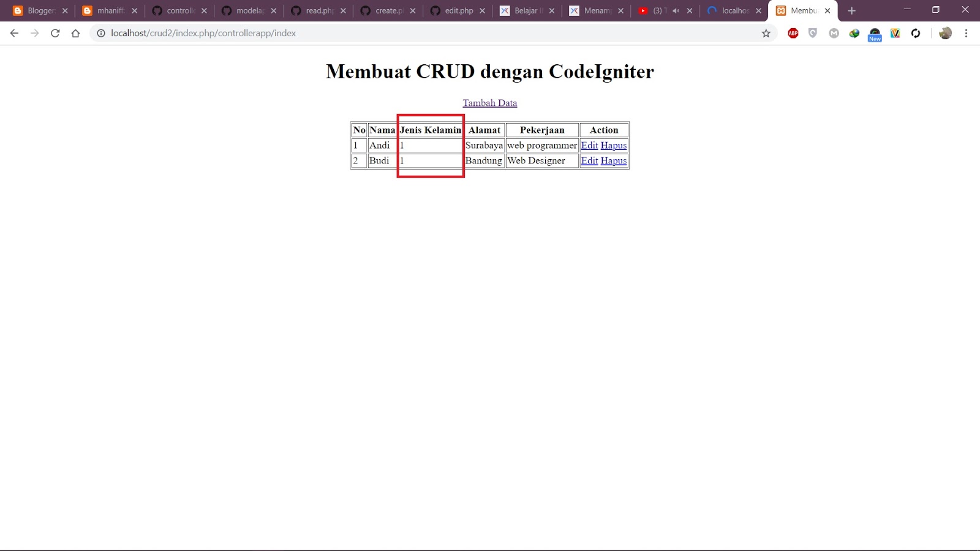Screen dimensions: 980x551
Task: Click Edit on Andi's row
Action: pyautogui.click(x=589, y=145)
